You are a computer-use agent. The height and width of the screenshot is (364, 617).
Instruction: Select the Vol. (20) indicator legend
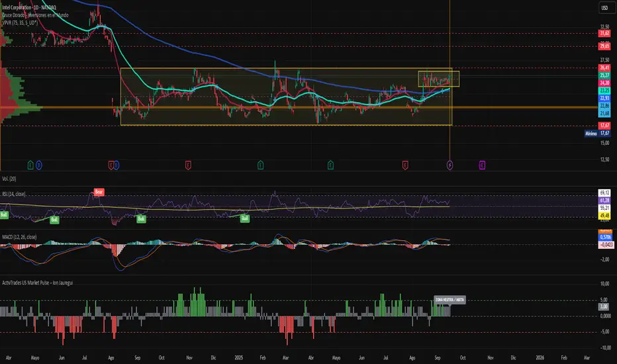click(9, 179)
